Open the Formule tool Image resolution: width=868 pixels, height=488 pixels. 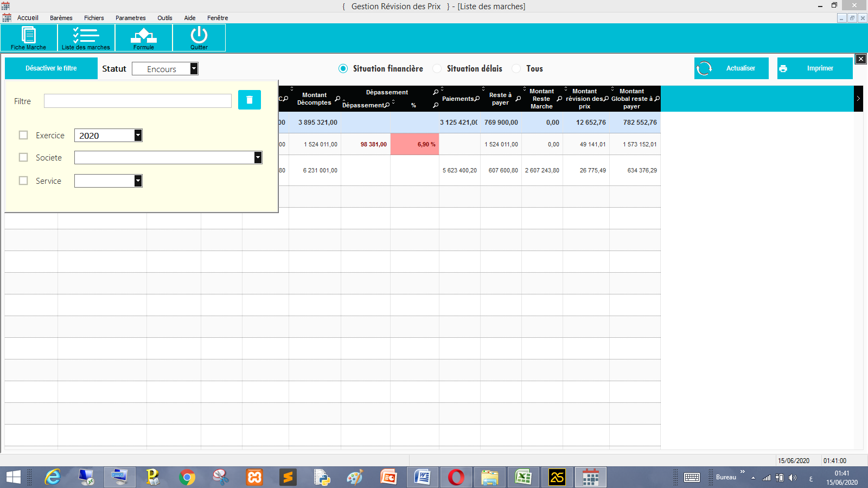[x=144, y=37]
